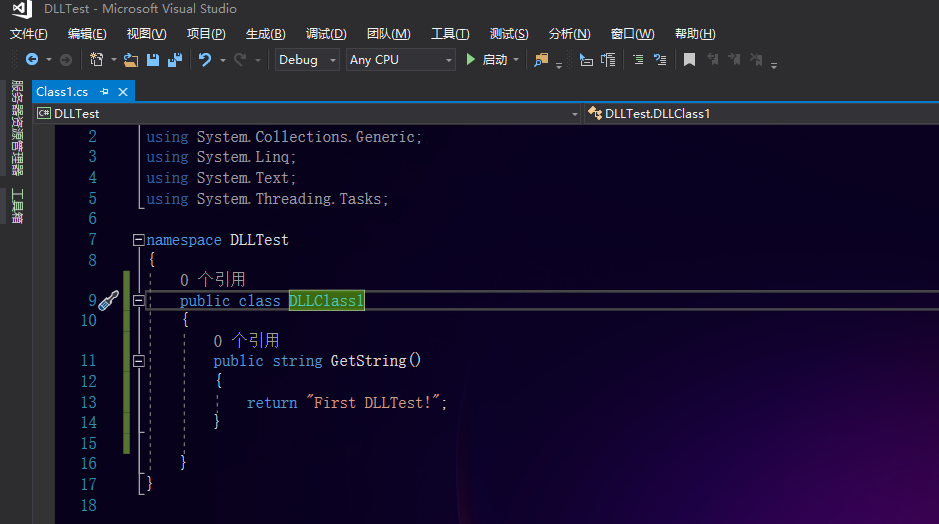Click the member list display icon
The height and width of the screenshot is (524, 939).
(586, 59)
